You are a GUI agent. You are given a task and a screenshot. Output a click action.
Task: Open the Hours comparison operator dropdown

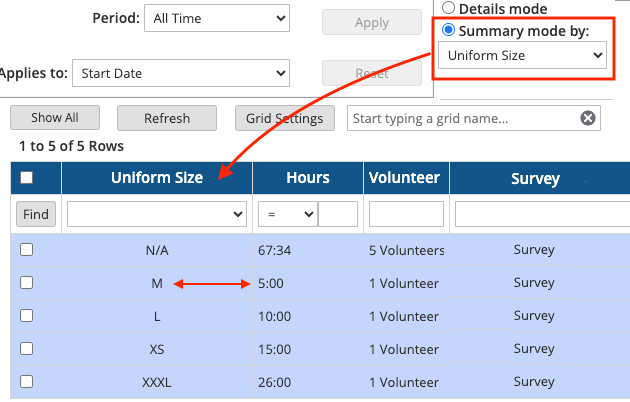[x=288, y=214]
